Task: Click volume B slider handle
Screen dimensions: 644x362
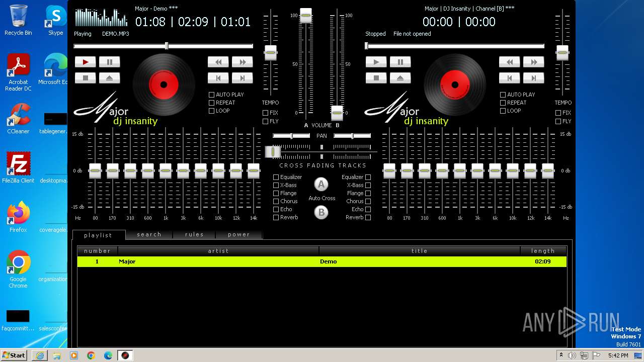Action: pos(337,113)
